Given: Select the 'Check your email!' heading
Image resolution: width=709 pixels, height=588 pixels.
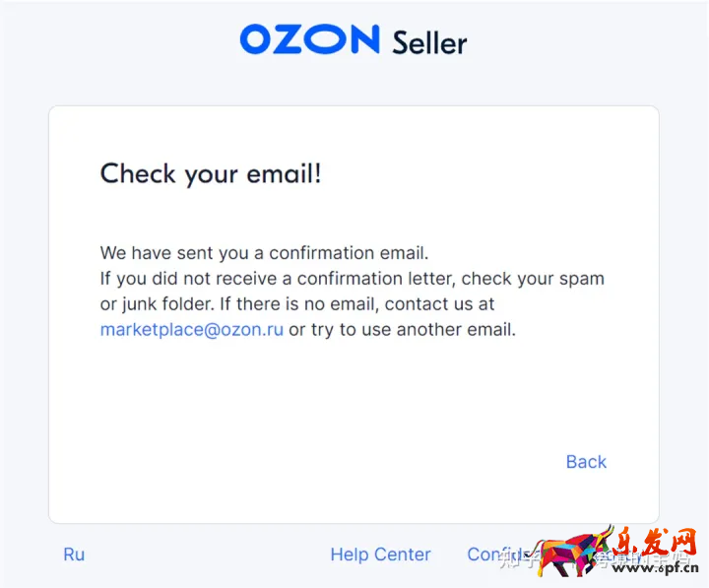Looking at the screenshot, I should (211, 174).
